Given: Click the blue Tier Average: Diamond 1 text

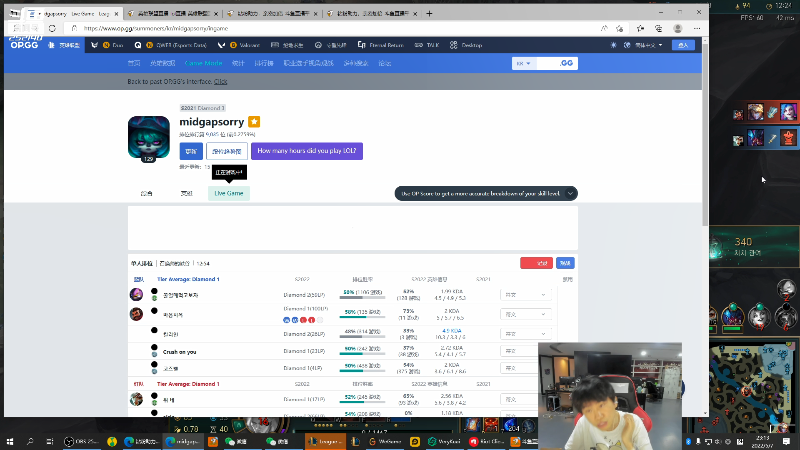Looking at the screenshot, I should 188,279.
